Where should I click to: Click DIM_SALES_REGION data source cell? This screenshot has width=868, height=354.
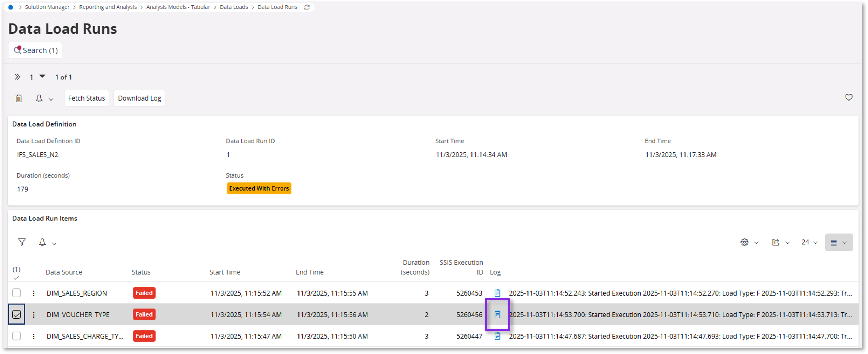pos(76,293)
